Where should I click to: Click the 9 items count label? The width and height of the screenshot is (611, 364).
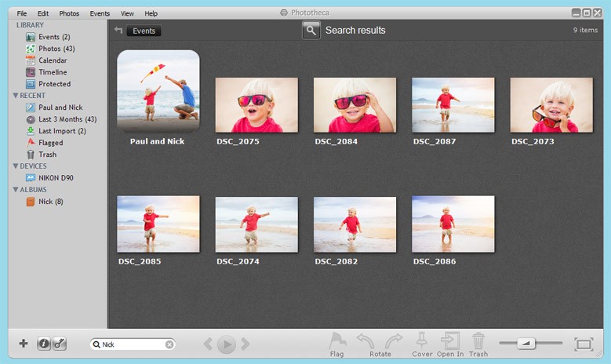pyautogui.click(x=585, y=30)
